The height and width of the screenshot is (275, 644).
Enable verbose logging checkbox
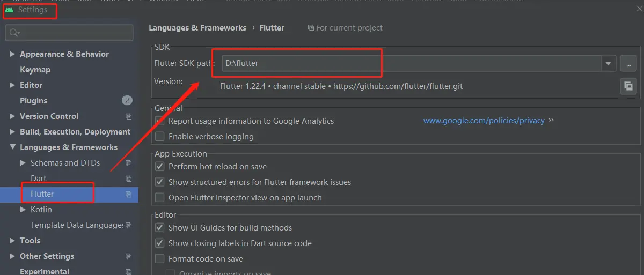point(159,137)
